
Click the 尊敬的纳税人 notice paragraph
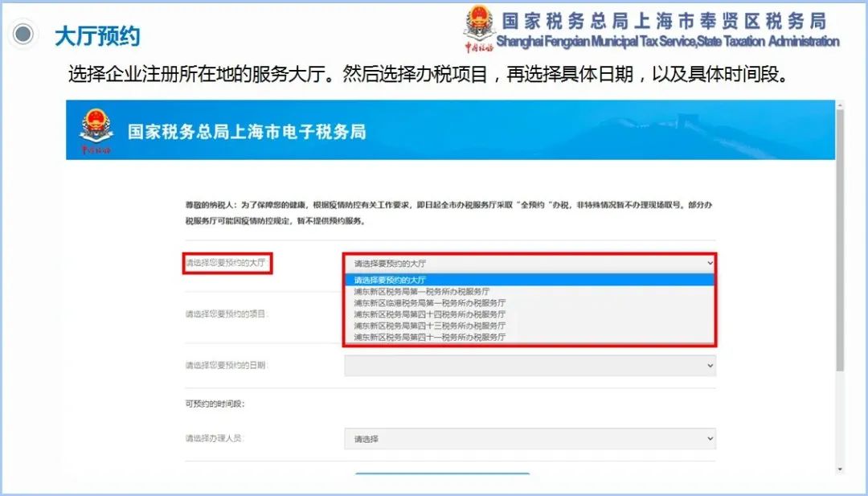(x=449, y=212)
